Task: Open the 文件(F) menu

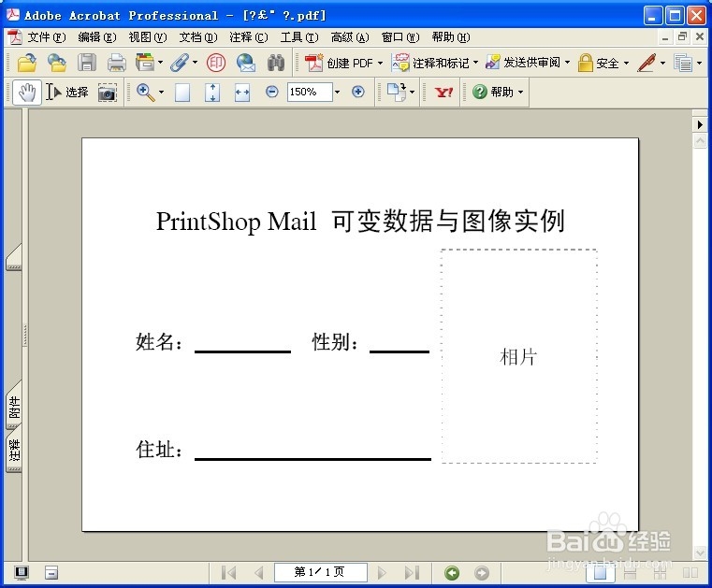Action: 47,37
